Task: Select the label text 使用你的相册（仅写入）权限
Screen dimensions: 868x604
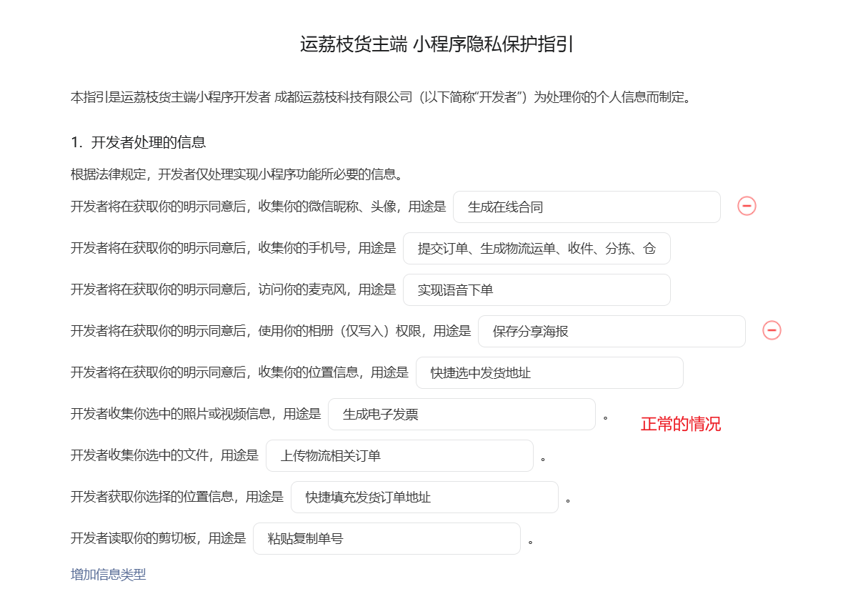Action: click(339, 332)
